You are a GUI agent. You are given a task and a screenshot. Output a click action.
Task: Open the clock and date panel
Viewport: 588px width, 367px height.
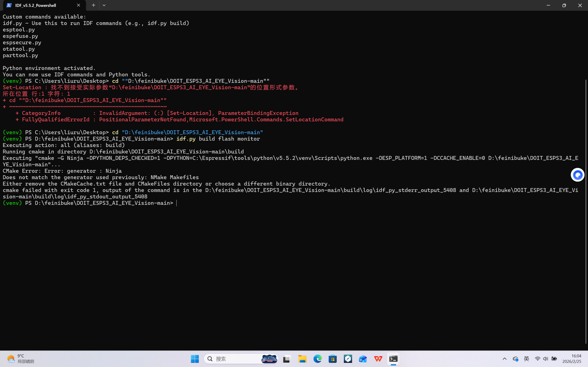point(572,359)
